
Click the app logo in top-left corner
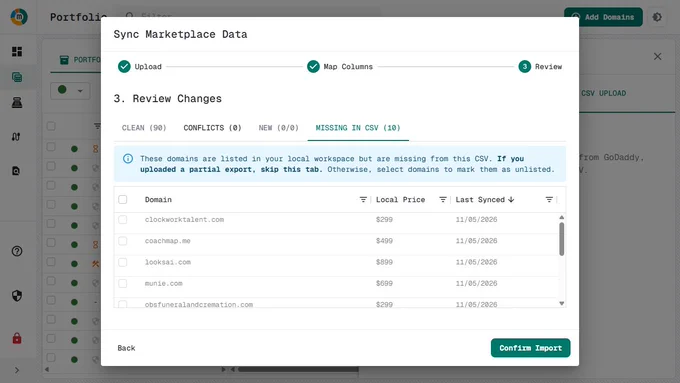coord(19,17)
